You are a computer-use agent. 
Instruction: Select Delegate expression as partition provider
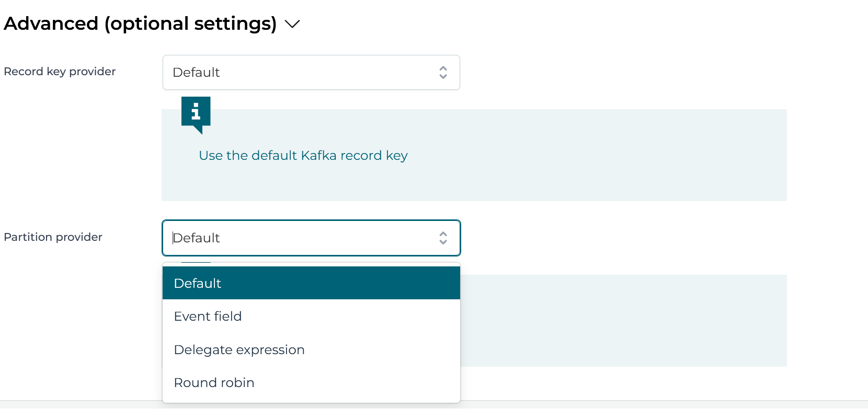coord(311,349)
